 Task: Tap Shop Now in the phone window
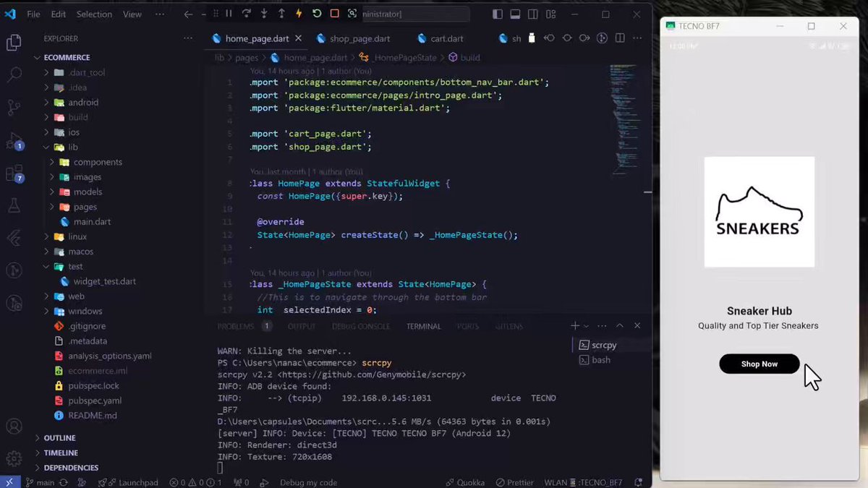pos(759,364)
